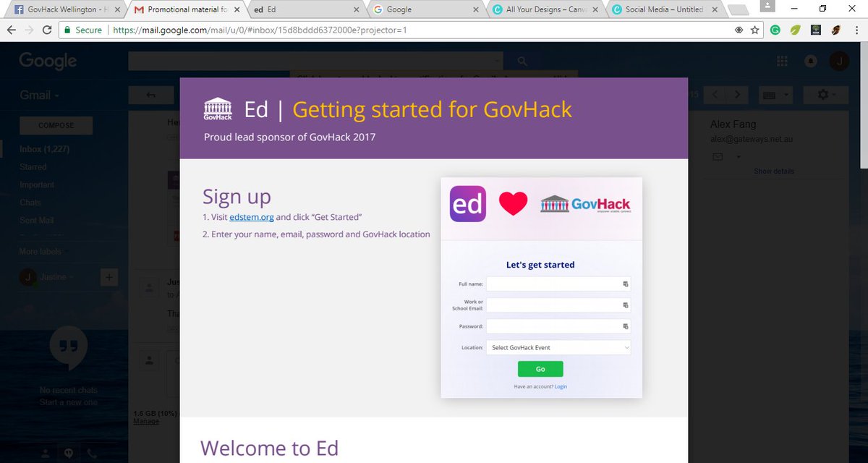Click the back-to-inbox arrow button
Viewport: 868px width, 463px height.
pyautogui.click(x=150, y=95)
